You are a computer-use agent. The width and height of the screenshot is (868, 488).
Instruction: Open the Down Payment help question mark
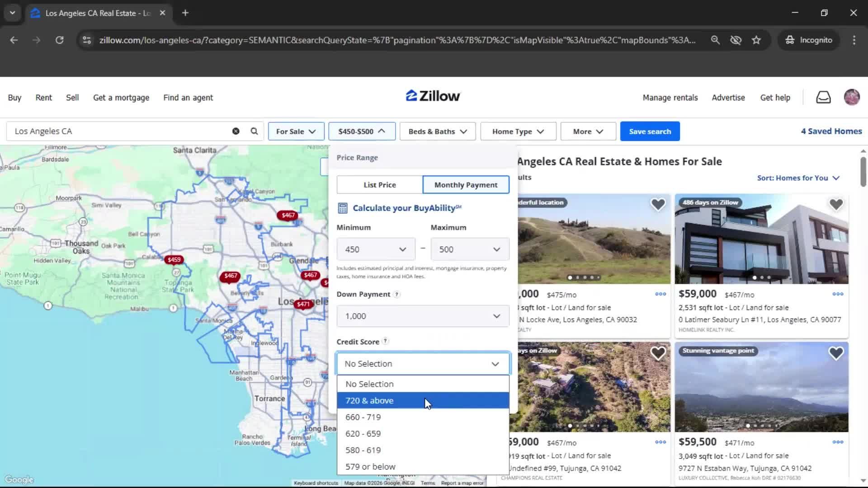tap(396, 294)
